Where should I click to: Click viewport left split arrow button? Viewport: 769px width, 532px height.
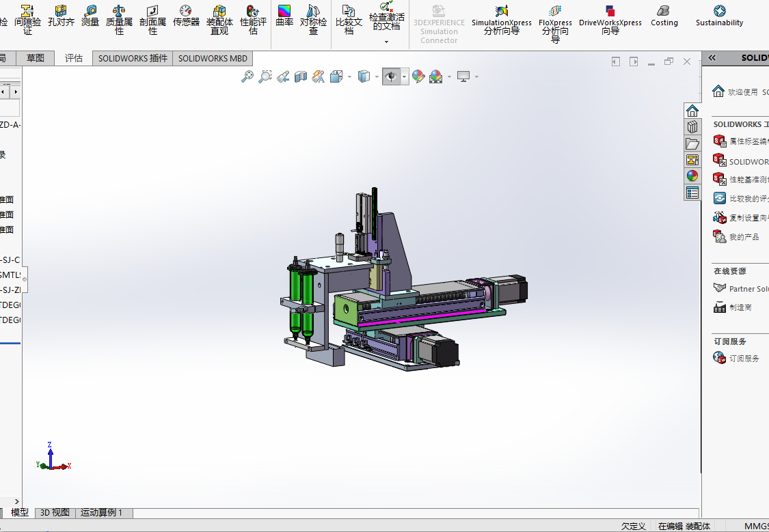(616, 61)
